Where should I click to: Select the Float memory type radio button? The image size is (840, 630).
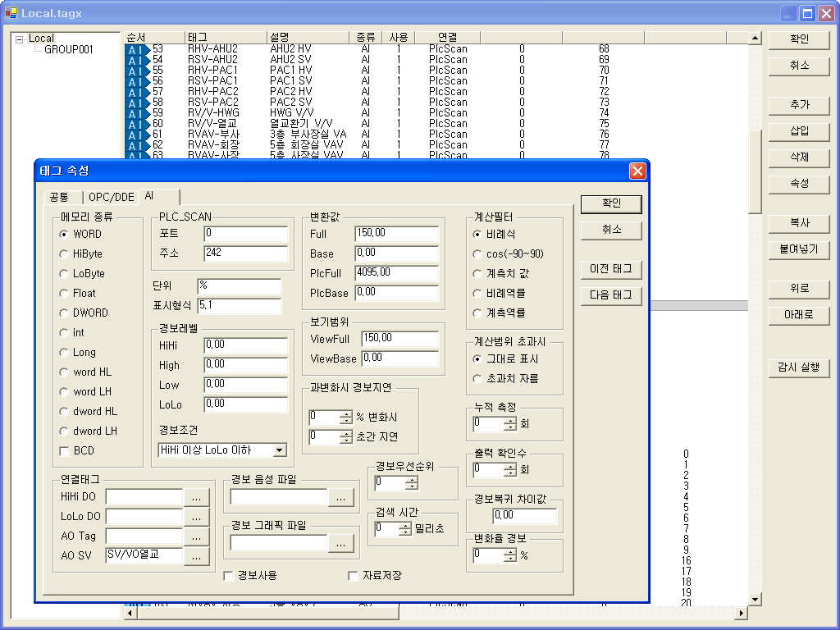tap(65, 293)
